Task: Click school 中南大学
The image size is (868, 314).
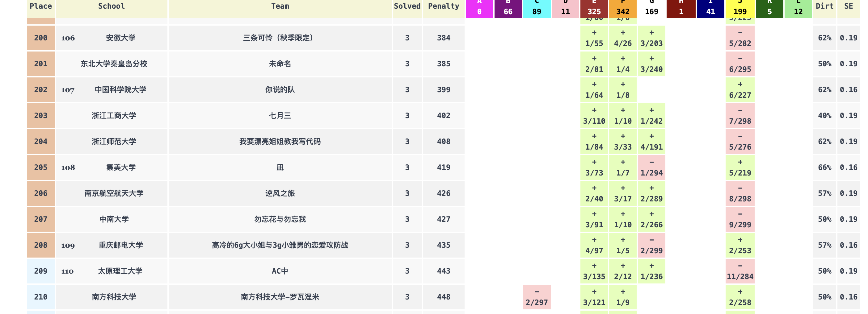Action: point(114,219)
